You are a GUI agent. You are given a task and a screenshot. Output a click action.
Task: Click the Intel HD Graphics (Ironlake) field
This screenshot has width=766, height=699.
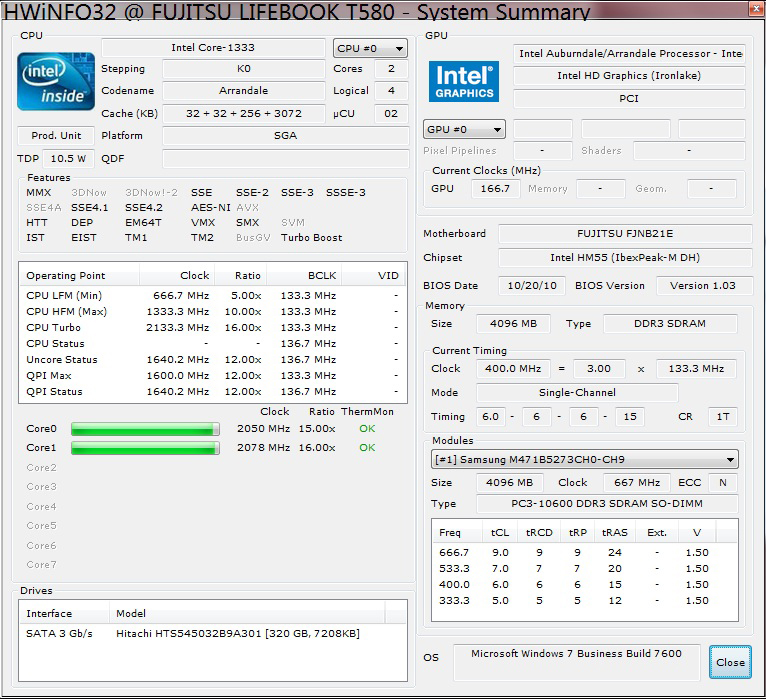click(629, 76)
